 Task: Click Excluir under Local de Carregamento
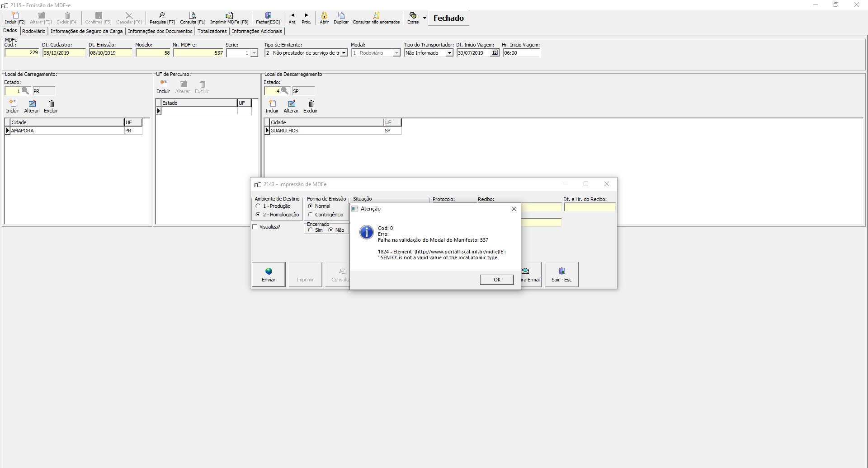[x=51, y=107]
